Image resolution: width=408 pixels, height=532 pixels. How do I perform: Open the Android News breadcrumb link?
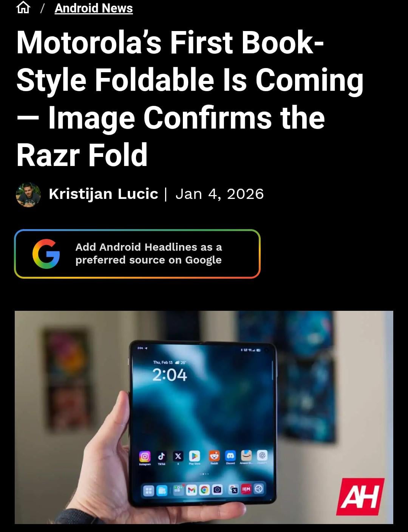coord(94,8)
